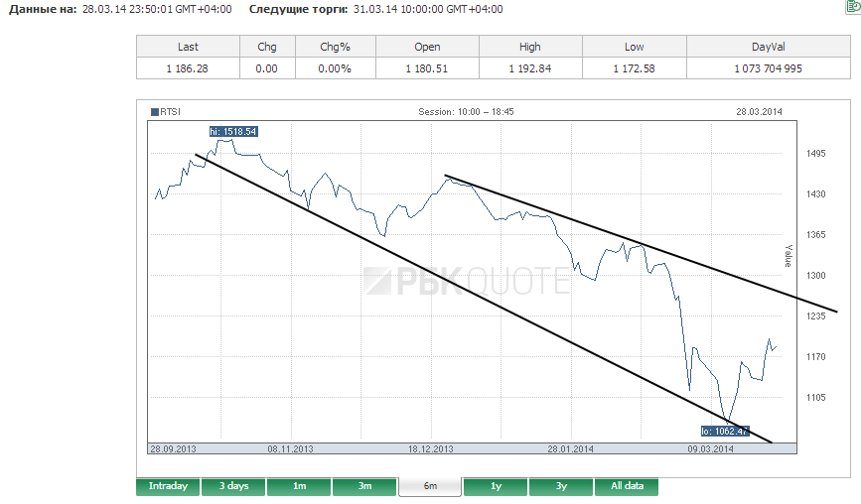Click the RTSI legend color square
The height and width of the screenshot is (504, 861).
[155, 112]
